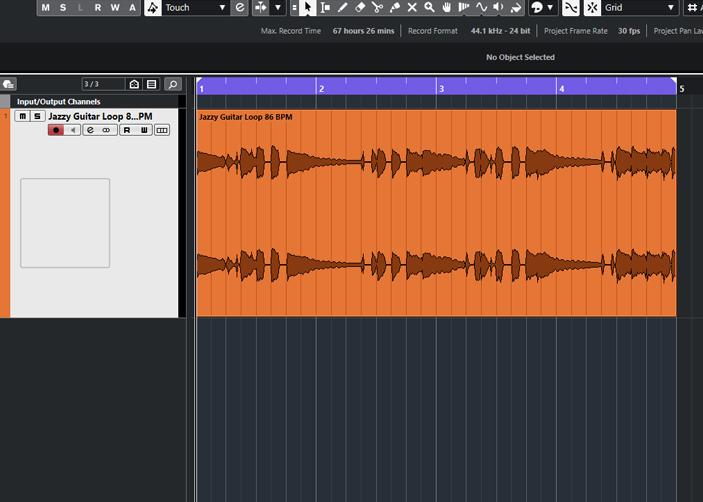Viewport: 703px width, 502px height.
Task: Pick the Draw pencil tool
Action: pos(342,8)
